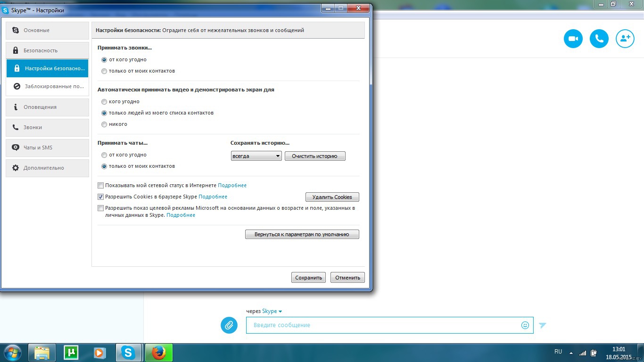
Task: Open Windows Start menu
Action: [12, 353]
